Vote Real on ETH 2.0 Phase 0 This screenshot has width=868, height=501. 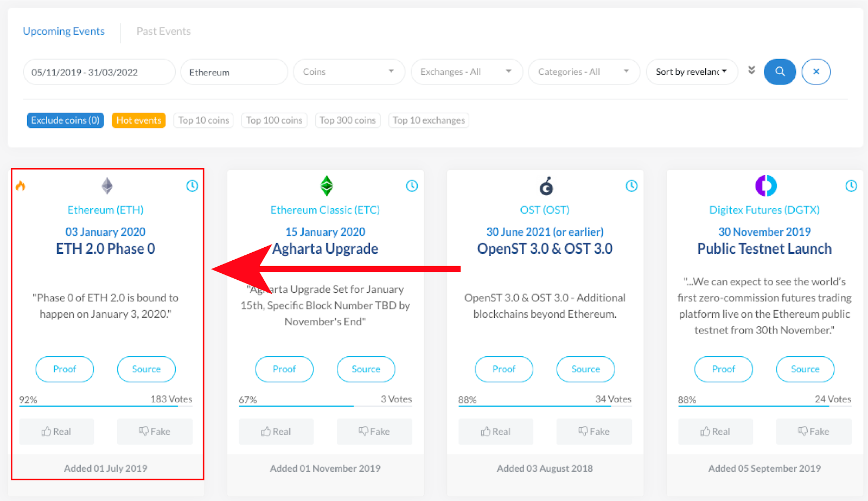coord(56,432)
